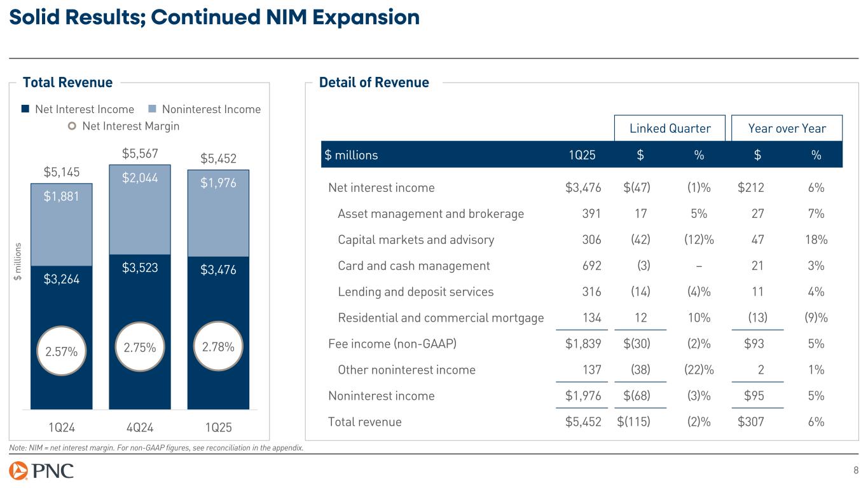The image size is (868, 488).
Task: Click the Linked Quarter header box
Action: click(x=670, y=128)
